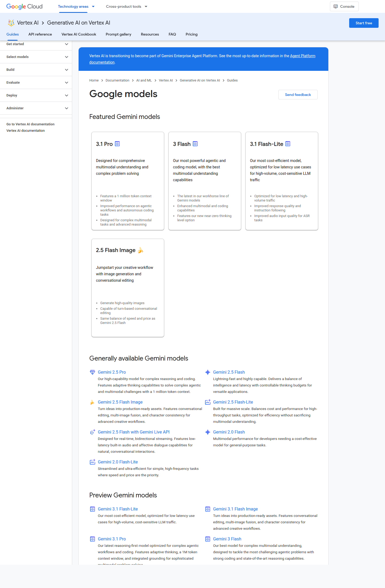Click audio icon next to Gemini Live API
Image resolution: width=385 pixels, height=588 pixels.
[x=93, y=432]
